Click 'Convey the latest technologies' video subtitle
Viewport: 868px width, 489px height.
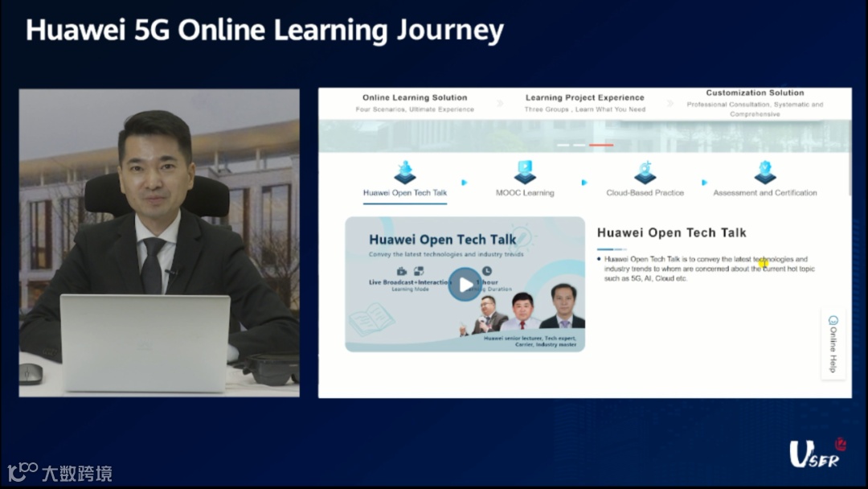click(445, 254)
